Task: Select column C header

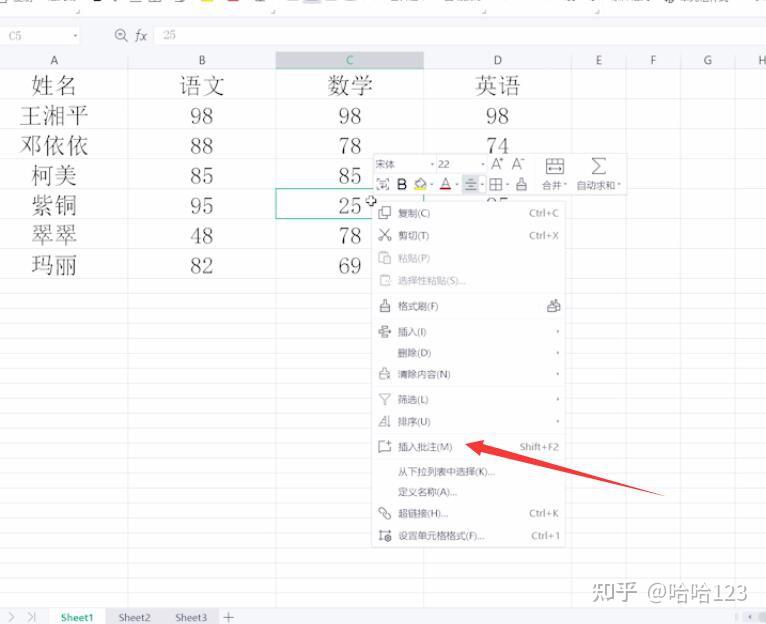Action: coord(350,60)
